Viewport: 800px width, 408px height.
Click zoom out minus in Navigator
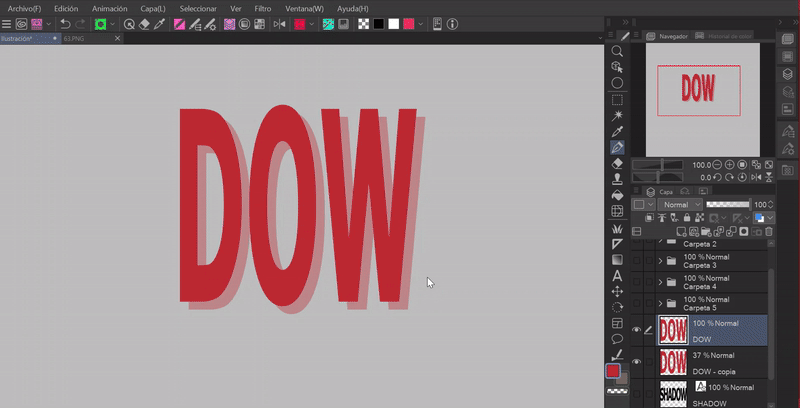pos(717,165)
